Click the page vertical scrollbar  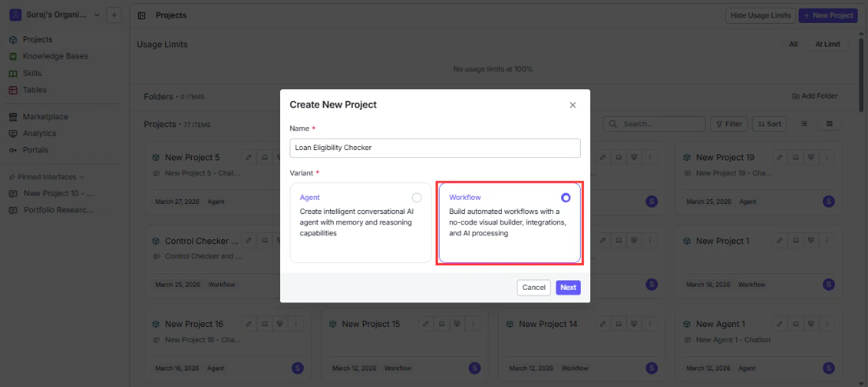[x=862, y=75]
